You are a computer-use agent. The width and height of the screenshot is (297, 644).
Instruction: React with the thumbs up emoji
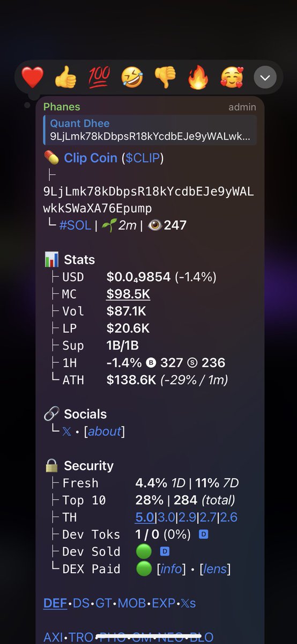click(x=65, y=78)
